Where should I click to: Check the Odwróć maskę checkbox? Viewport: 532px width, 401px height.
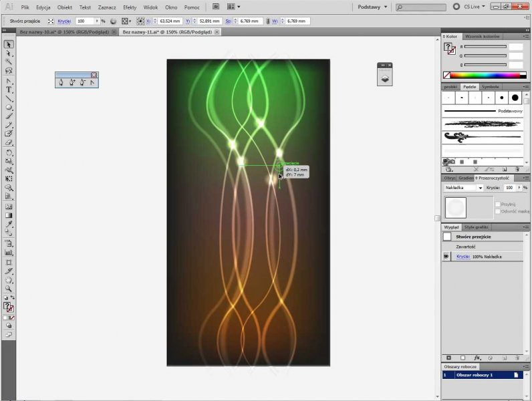pos(497,211)
